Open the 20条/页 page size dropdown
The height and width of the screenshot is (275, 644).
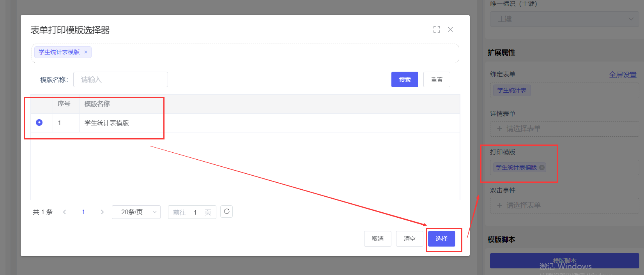tap(136, 212)
